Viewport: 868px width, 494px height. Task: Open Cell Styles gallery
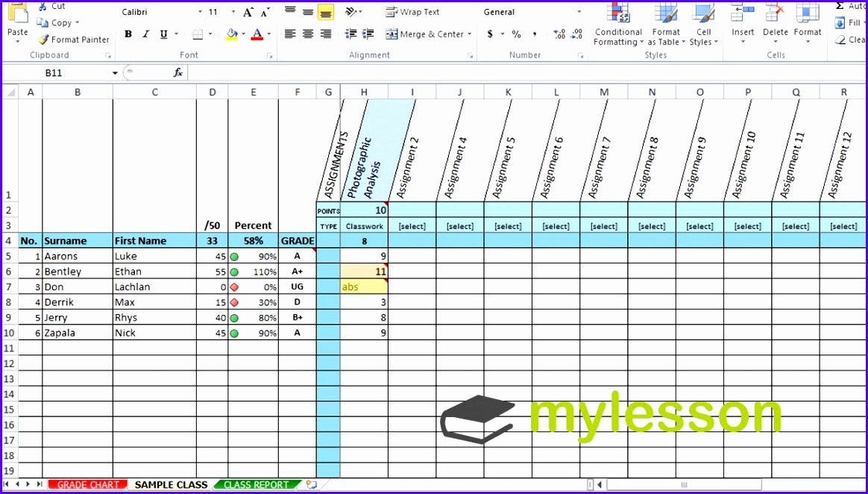point(704,24)
